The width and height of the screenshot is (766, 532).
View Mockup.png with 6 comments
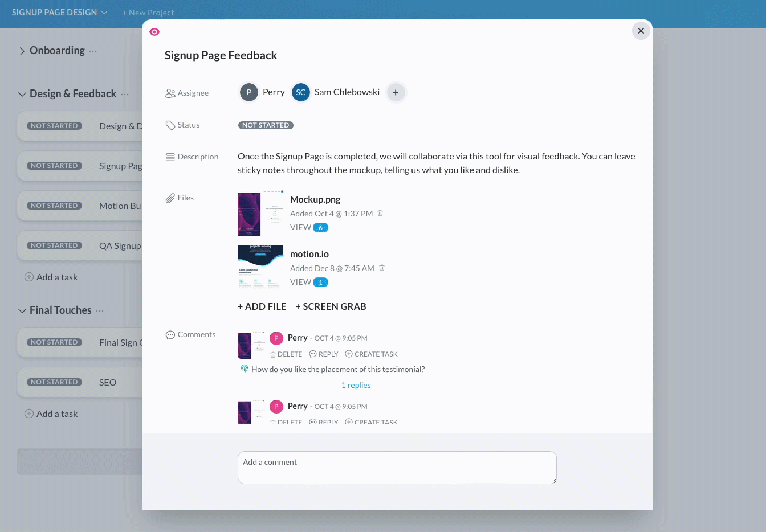(x=309, y=227)
